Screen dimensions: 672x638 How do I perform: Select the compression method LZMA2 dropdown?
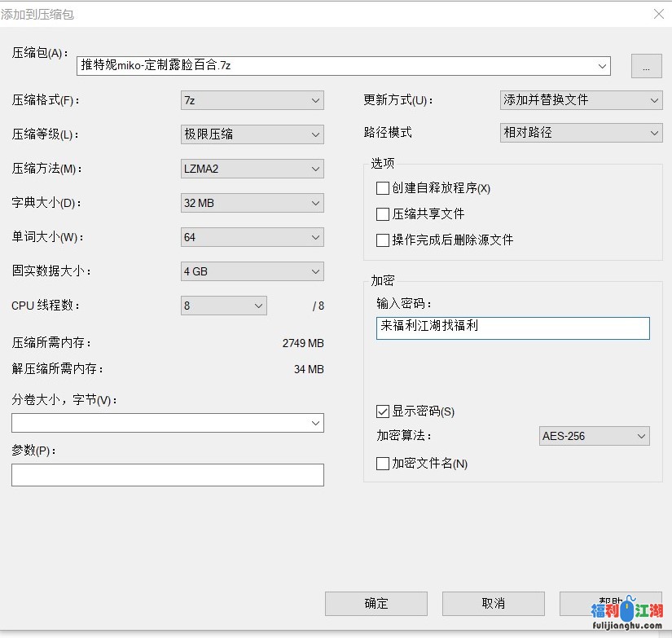(x=252, y=169)
